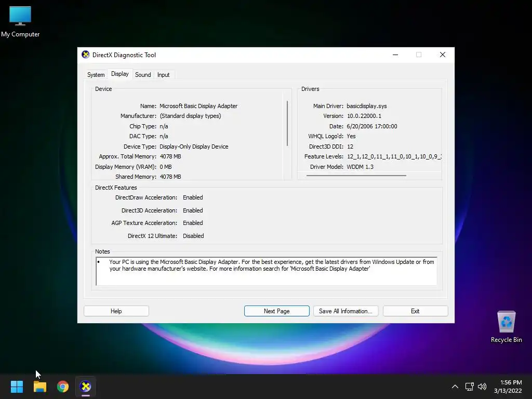Screen dimensions: 532x399
Task: Click the 'Drivers' group label
Action: click(310, 89)
